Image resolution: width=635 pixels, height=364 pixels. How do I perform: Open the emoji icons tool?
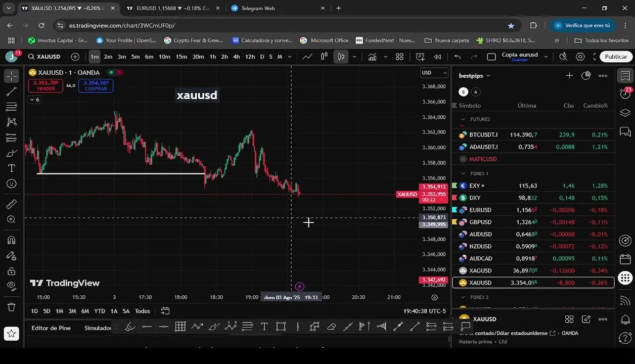coord(12,184)
